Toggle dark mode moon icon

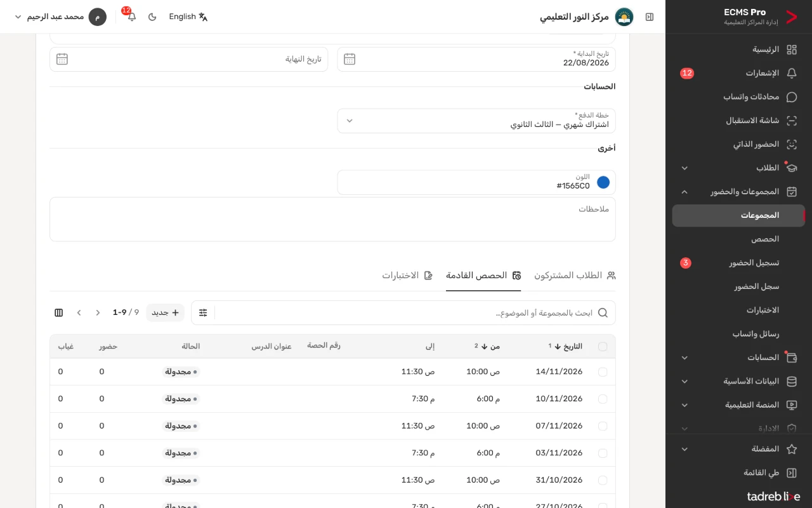point(152,17)
